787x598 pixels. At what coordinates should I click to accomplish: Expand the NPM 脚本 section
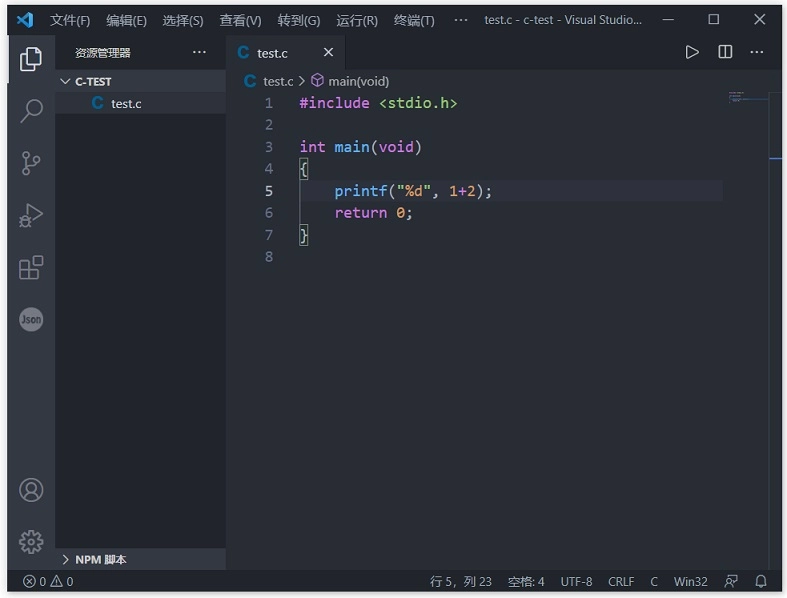(141, 559)
